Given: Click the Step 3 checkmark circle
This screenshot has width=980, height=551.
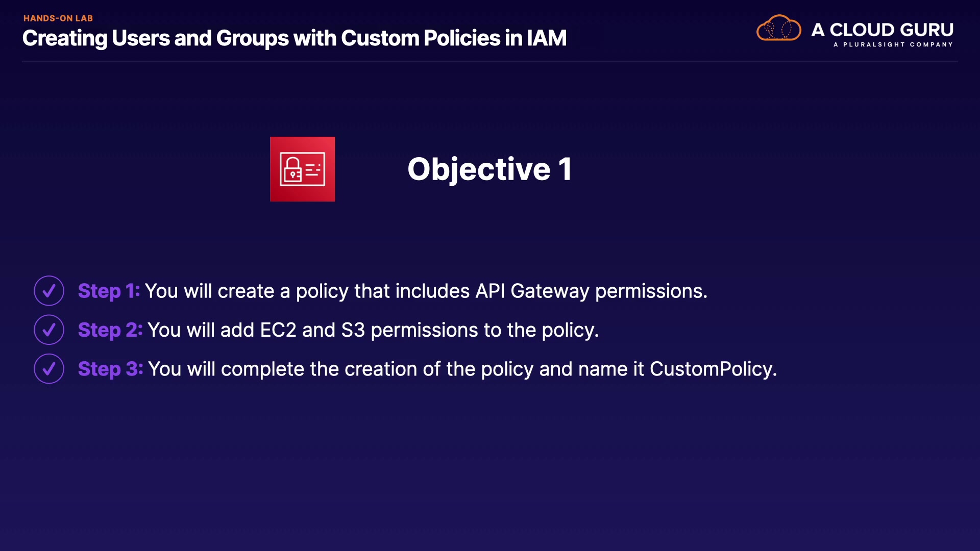Looking at the screenshot, I should 49,369.
